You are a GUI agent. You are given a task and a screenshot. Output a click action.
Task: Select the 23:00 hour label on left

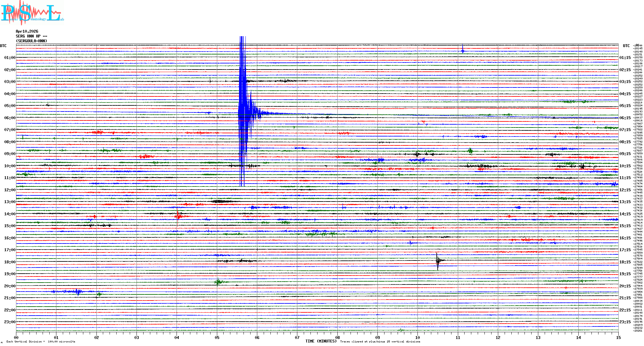(10, 322)
